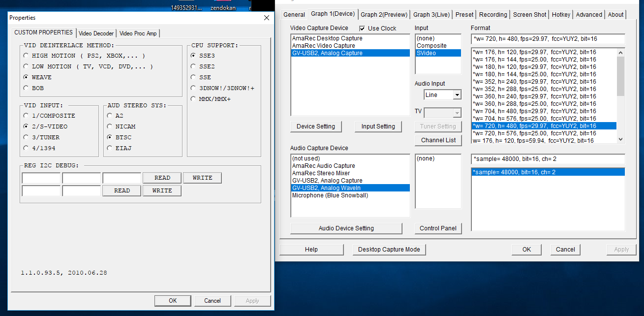Select 2/S-VIDEO video input
Screen dimensions: 644x316
(26, 126)
